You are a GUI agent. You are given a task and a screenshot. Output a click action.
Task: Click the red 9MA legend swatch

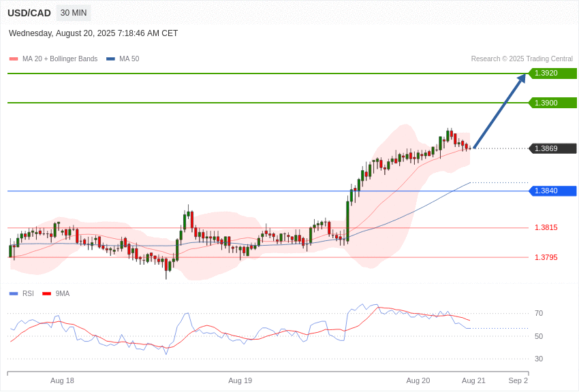click(x=47, y=293)
